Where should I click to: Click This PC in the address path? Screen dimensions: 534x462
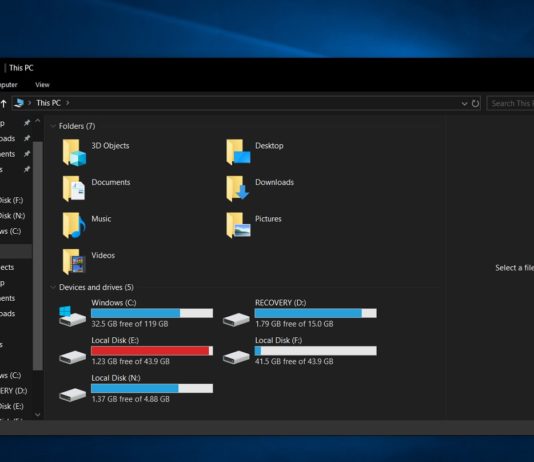click(48, 103)
